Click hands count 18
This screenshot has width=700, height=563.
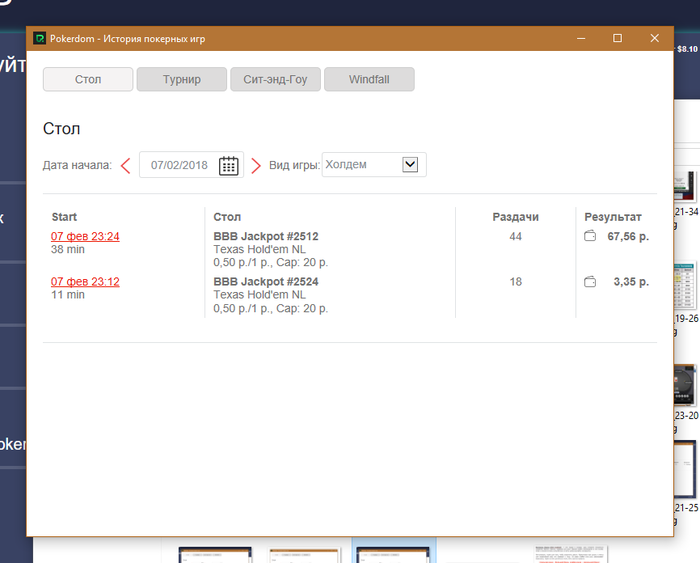(516, 282)
